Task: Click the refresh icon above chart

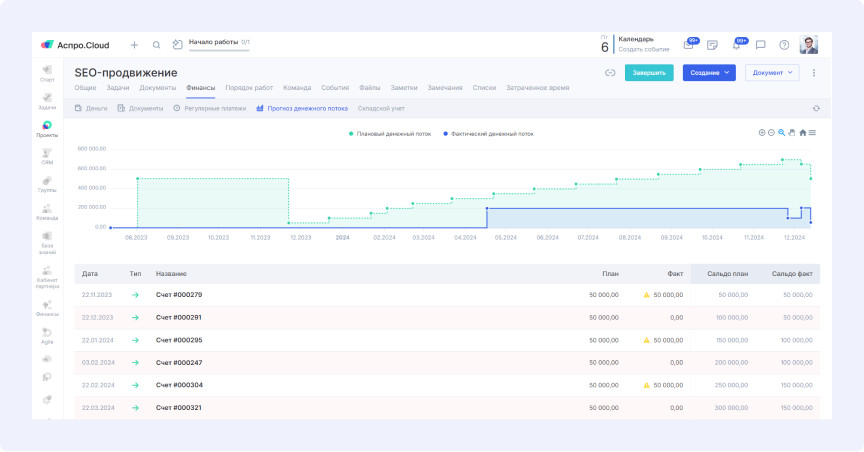Action: click(816, 108)
